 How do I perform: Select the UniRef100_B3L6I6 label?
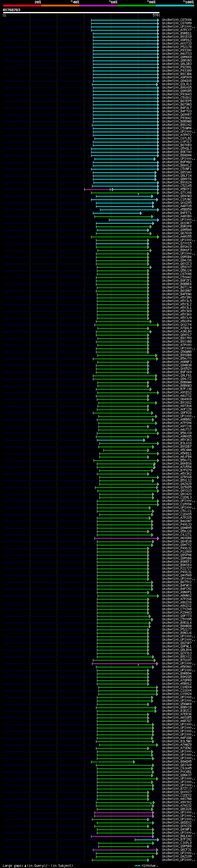tap(177, 443)
